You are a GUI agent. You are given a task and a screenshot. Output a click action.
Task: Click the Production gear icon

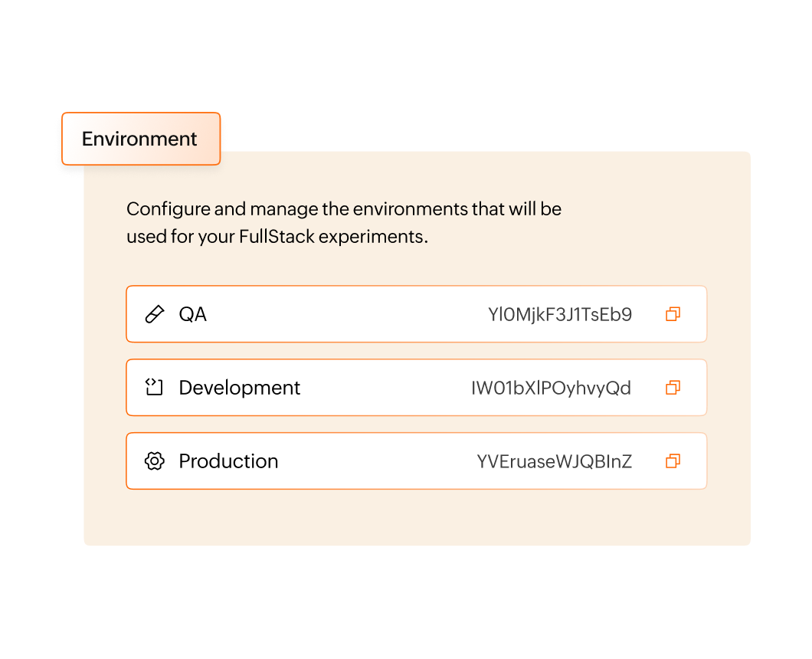(155, 461)
